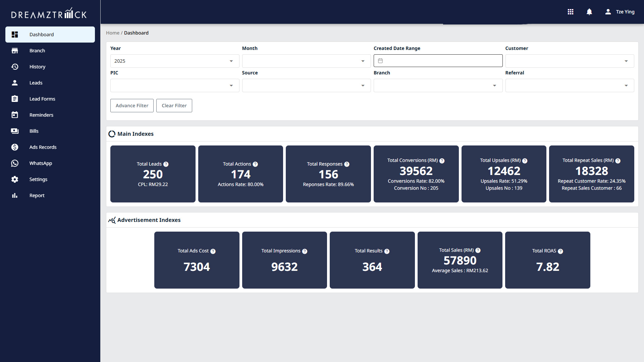This screenshot has width=644, height=362.
Task: Click the Ads Records dollar icon
Action: pyautogui.click(x=15, y=147)
